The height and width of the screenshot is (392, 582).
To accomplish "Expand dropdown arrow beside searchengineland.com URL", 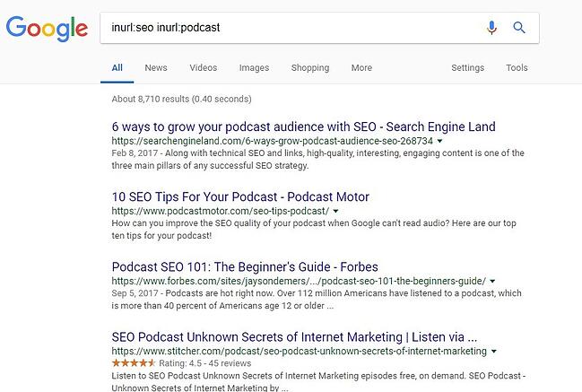I will 440,142.
